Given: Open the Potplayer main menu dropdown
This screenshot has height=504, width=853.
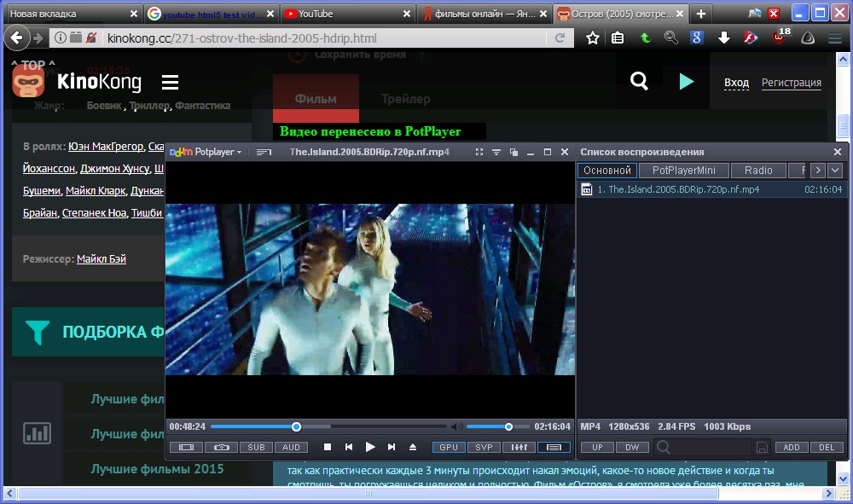Looking at the screenshot, I should (x=206, y=152).
